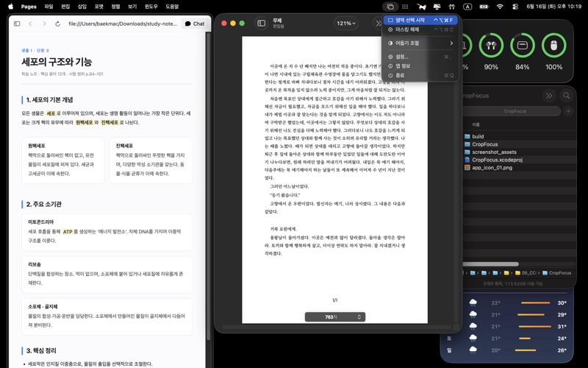The height and width of the screenshot is (368, 588).
Task: Open the 정렬 menu
Action: click(x=115, y=7)
